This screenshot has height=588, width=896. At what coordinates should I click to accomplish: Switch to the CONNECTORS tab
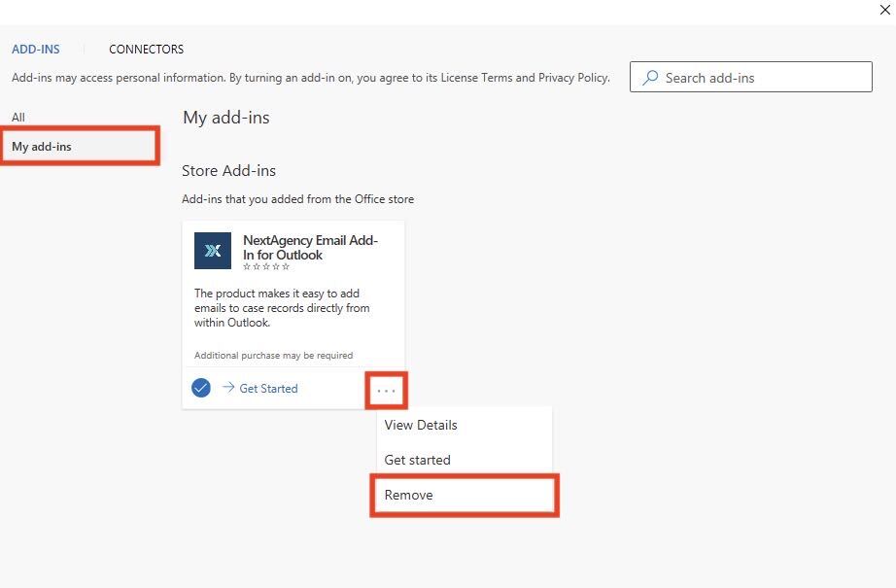tap(147, 50)
